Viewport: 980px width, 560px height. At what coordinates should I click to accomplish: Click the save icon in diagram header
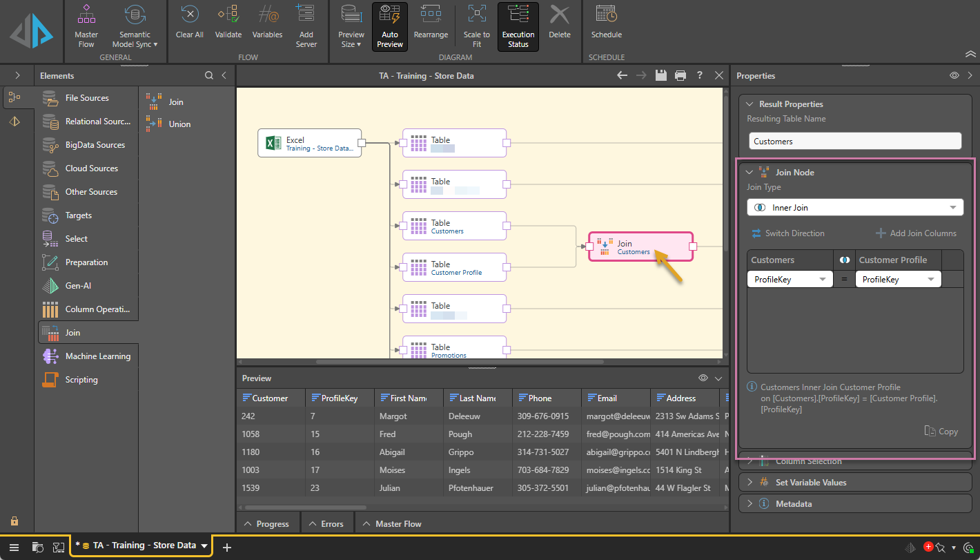tap(660, 75)
